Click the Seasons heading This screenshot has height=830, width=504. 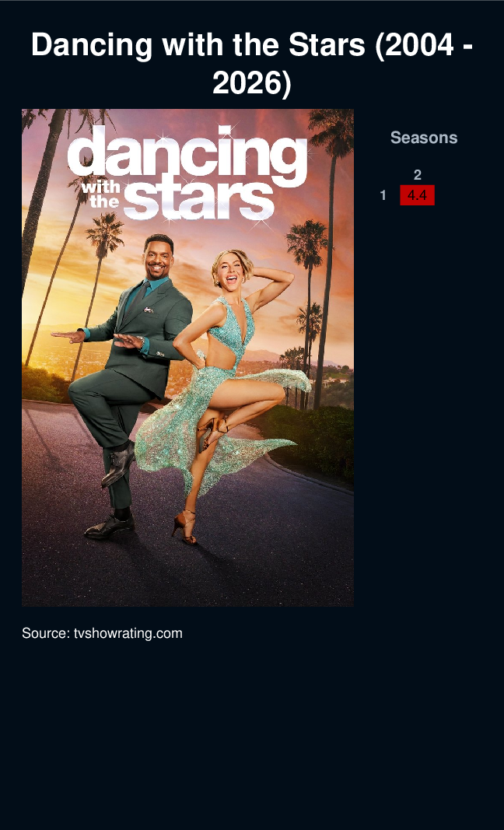coord(424,138)
